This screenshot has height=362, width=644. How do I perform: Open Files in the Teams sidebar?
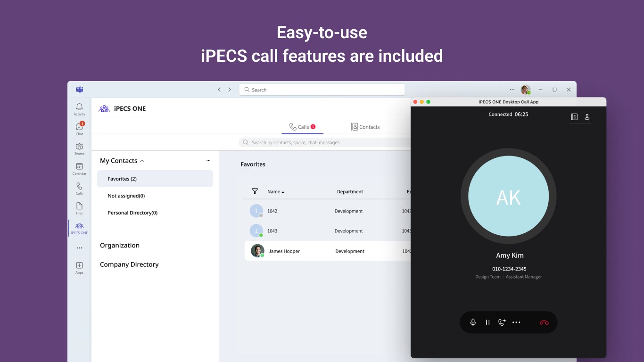click(x=79, y=208)
